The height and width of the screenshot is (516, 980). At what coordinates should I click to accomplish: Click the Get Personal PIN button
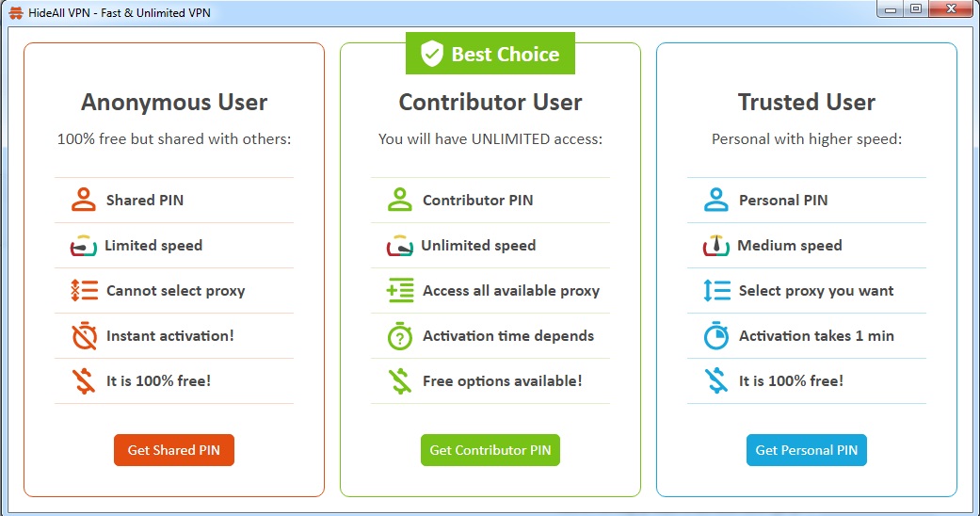pos(806,450)
